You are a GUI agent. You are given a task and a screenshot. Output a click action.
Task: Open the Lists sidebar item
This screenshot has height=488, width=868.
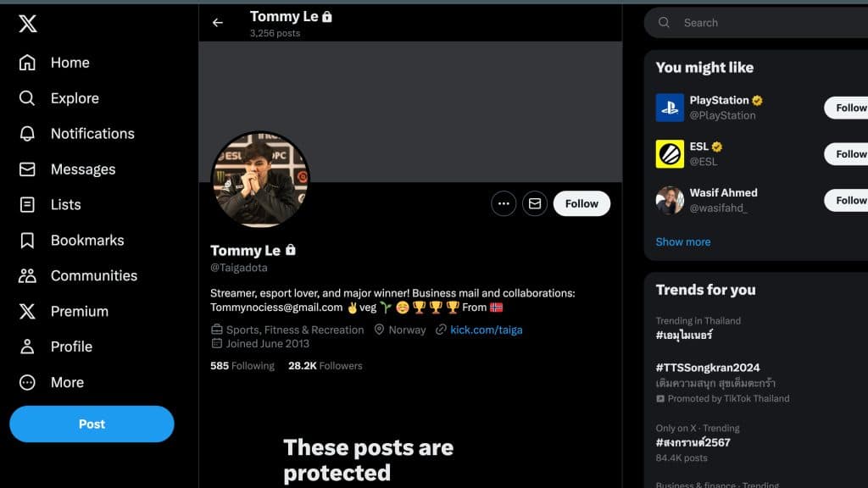point(50,205)
